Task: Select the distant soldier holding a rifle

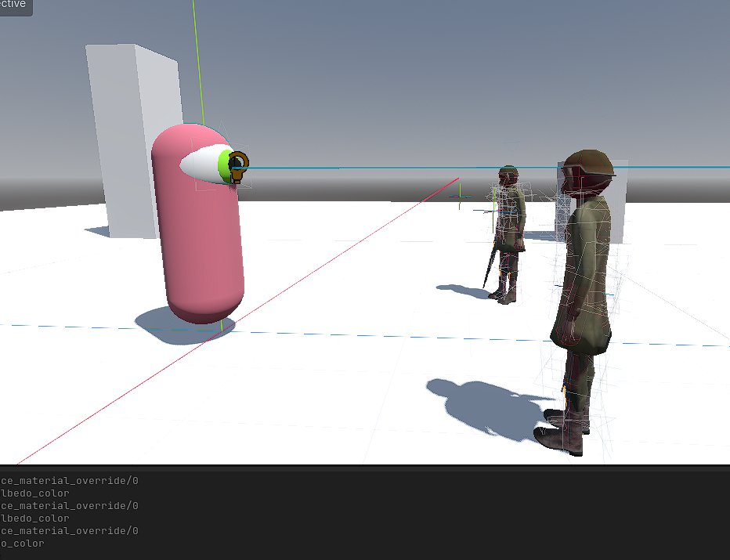Action: click(x=507, y=235)
